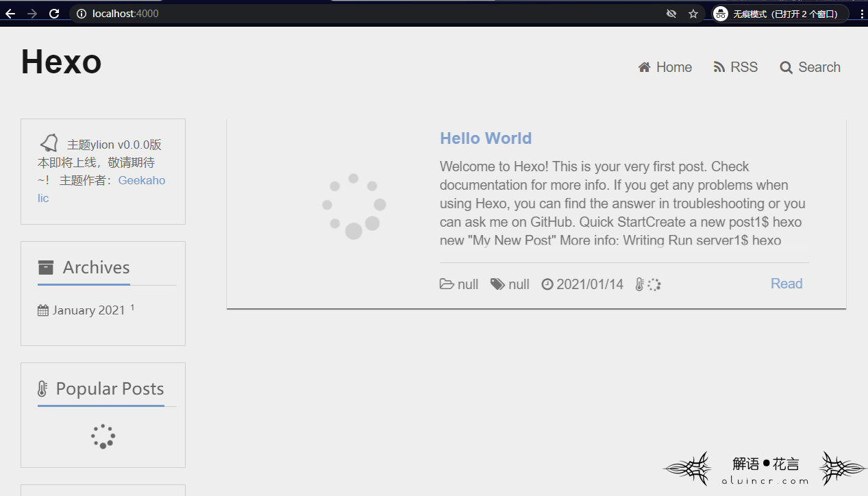868x496 pixels.
Task: Click the Read link on Hello World post
Action: pos(786,283)
